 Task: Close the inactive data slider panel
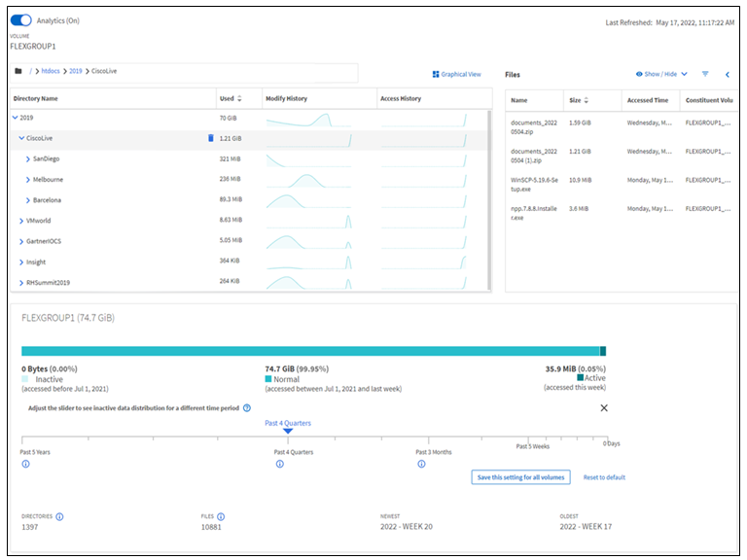click(604, 407)
